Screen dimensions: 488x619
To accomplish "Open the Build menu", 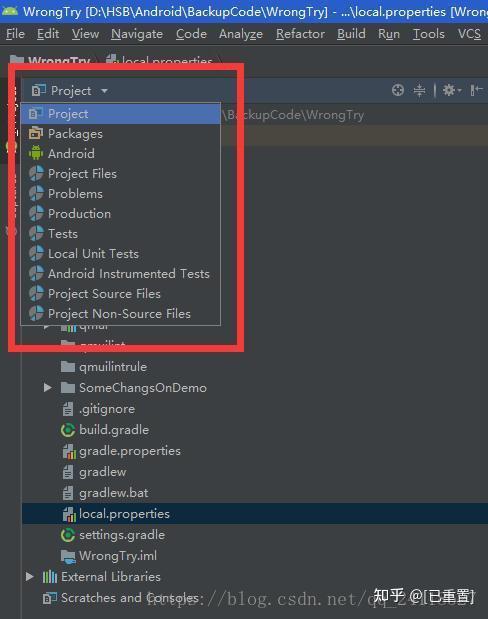I will click(351, 34).
